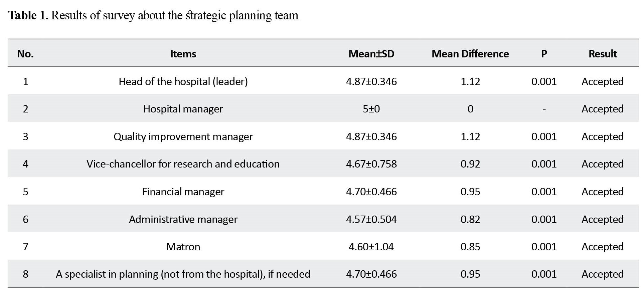Viewport: 644px width, 295px height.
Task: Click the No. column header
Action: [x=25, y=54]
